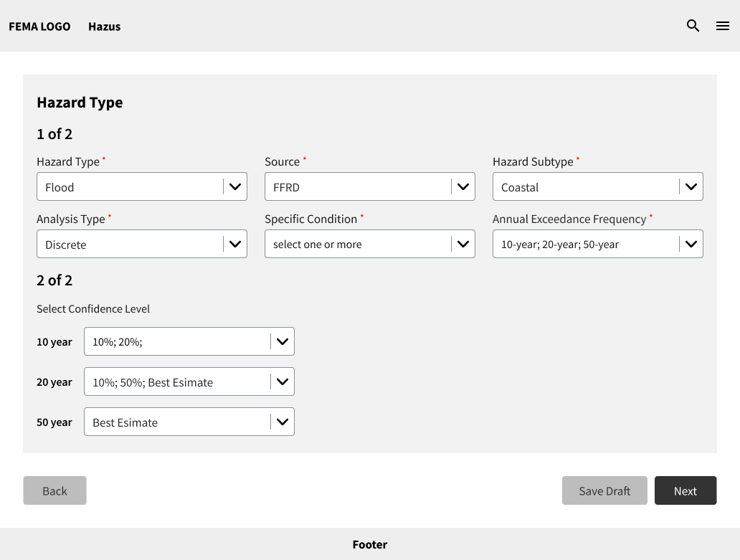Click the Hazard Type chevron arrow
The width and height of the screenshot is (740, 560).
[235, 186]
